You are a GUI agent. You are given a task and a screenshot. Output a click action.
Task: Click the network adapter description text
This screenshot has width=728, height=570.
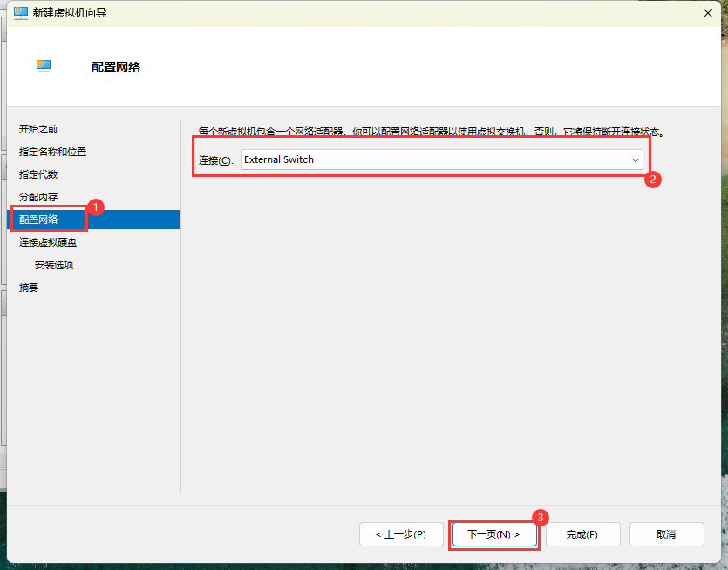[x=432, y=132]
